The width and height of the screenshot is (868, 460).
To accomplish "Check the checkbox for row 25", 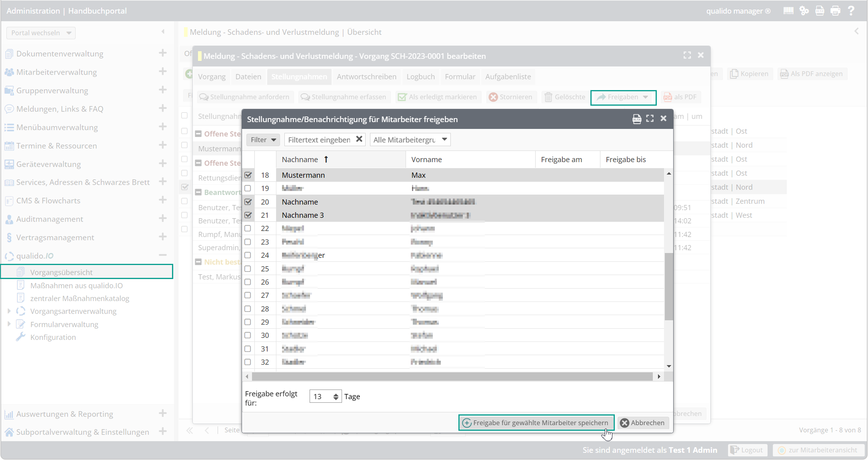I will tap(248, 269).
